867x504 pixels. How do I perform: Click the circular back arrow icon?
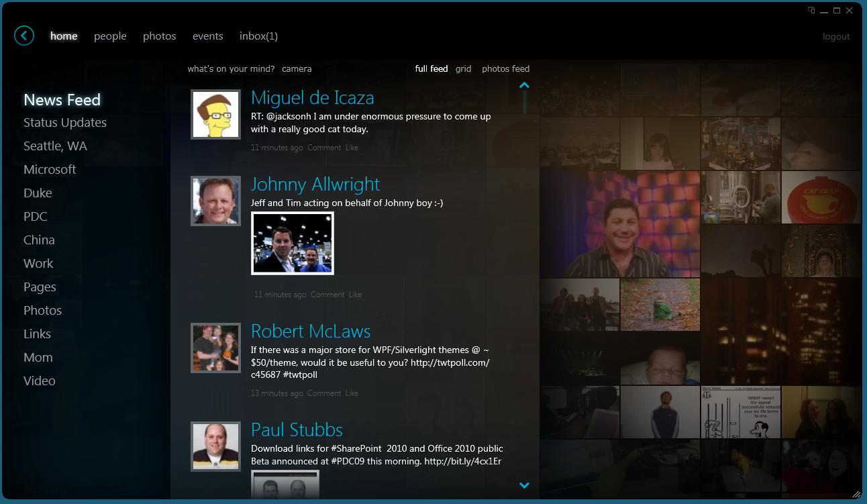(x=24, y=36)
